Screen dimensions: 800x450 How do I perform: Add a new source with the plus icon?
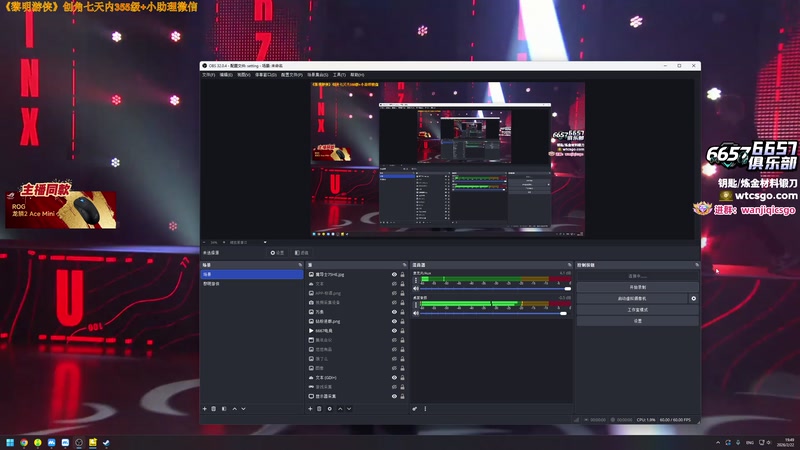[x=310, y=409]
